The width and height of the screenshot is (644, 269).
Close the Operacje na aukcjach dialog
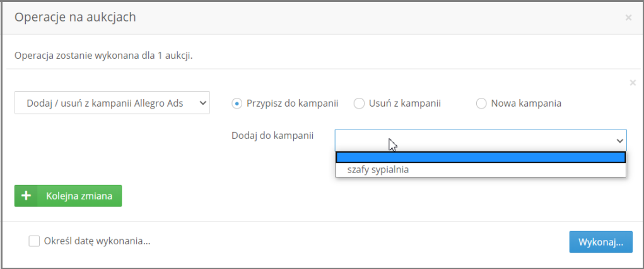pos(628,17)
